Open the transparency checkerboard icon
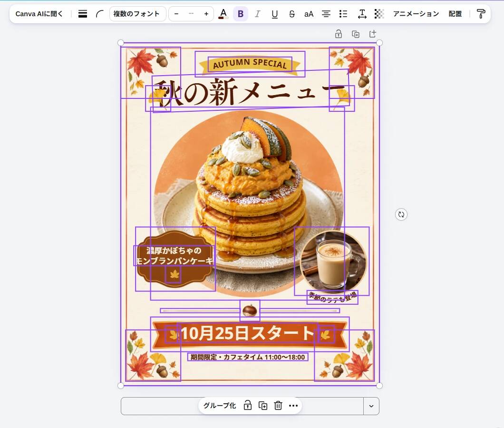The width and height of the screenshot is (504, 428). pos(379,14)
